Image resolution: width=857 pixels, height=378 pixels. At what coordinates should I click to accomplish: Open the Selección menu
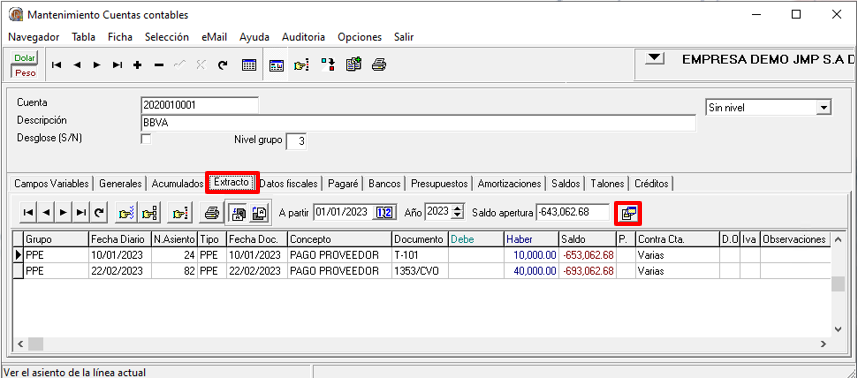click(167, 37)
